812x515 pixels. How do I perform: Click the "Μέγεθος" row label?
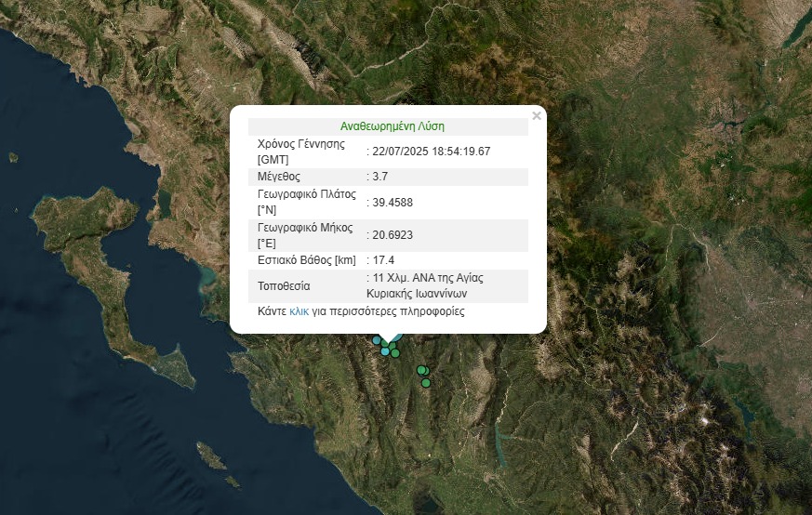click(278, 177)
